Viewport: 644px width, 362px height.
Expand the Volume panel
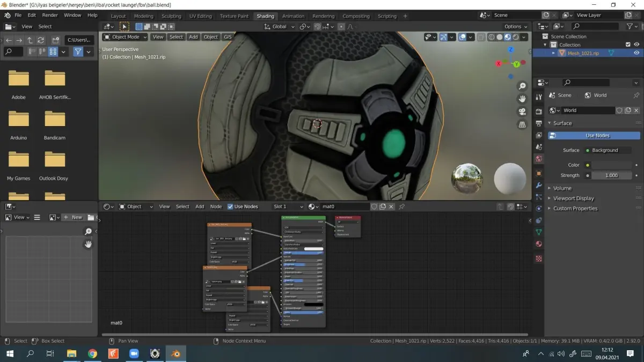pyautogui.click(x=562, y=188)
